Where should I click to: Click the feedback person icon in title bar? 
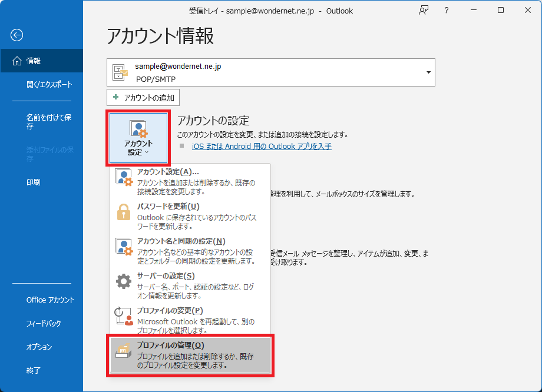click(424, 11)
